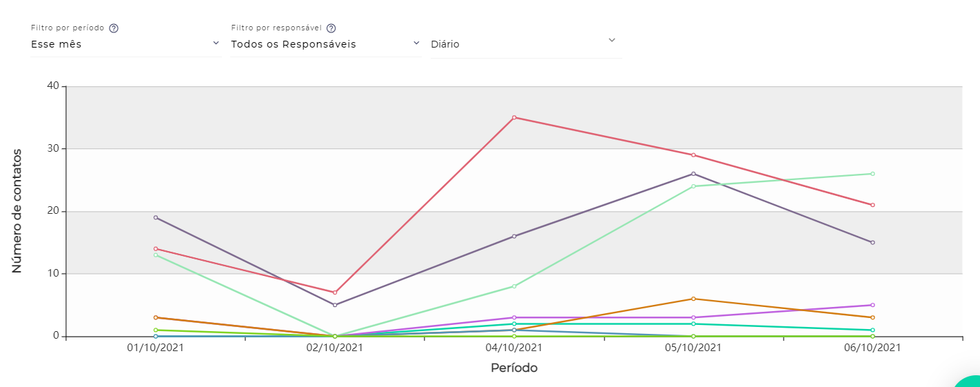The height and width of the screenshot is (387, 980).
Task: Click dark purple line peak on 05/10/2021
Action: tap(693, 174)
